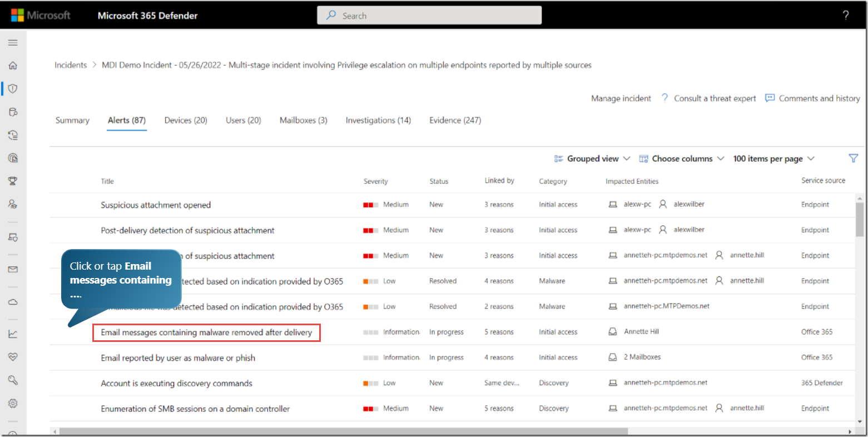Click in the Search input field

point(429,16)
